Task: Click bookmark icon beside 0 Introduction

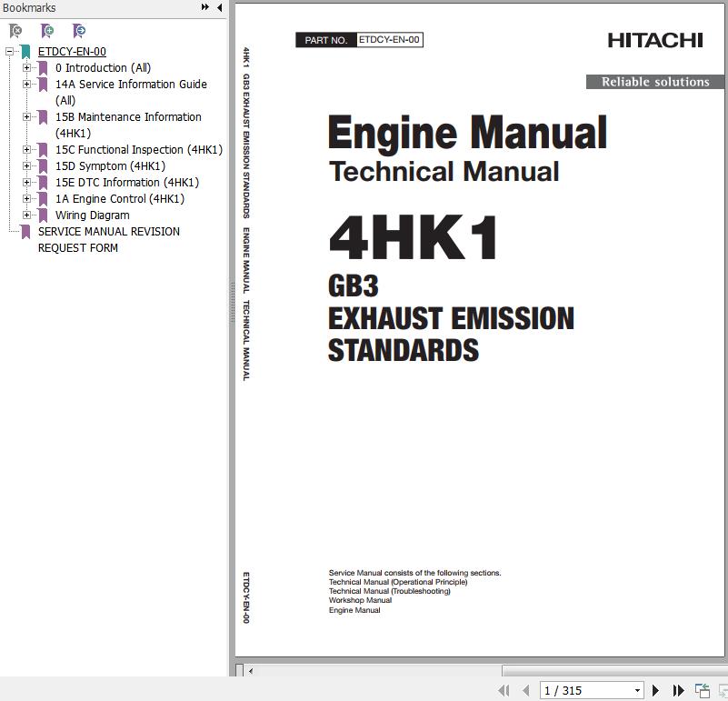Action: pos(43,68)
